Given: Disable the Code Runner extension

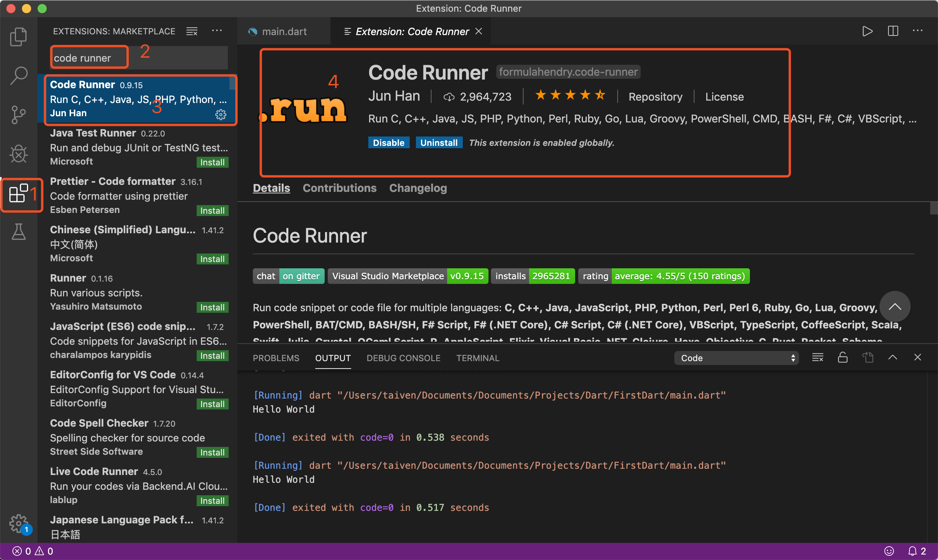Looking at the screenshot, I should click(388, 143).
